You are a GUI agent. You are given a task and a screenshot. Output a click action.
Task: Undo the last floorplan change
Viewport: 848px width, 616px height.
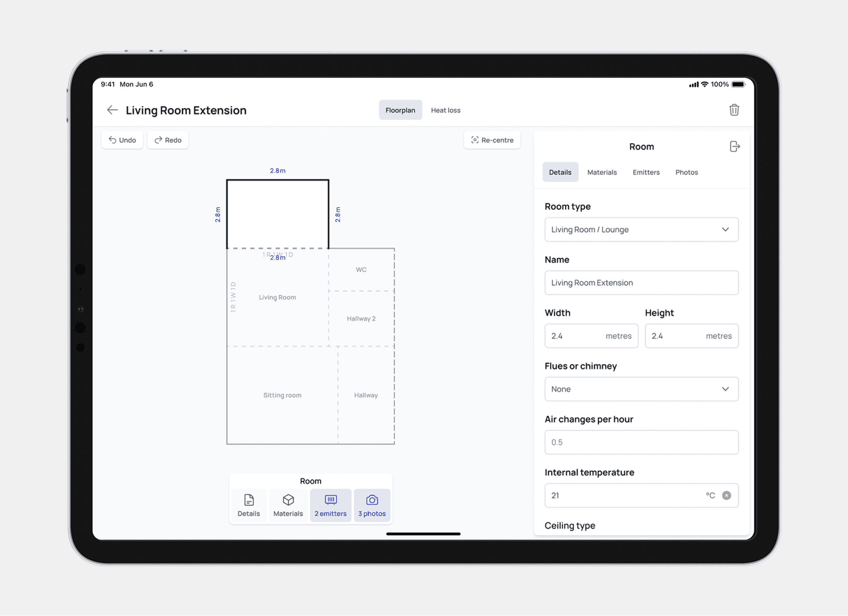[x=122, y=140]
